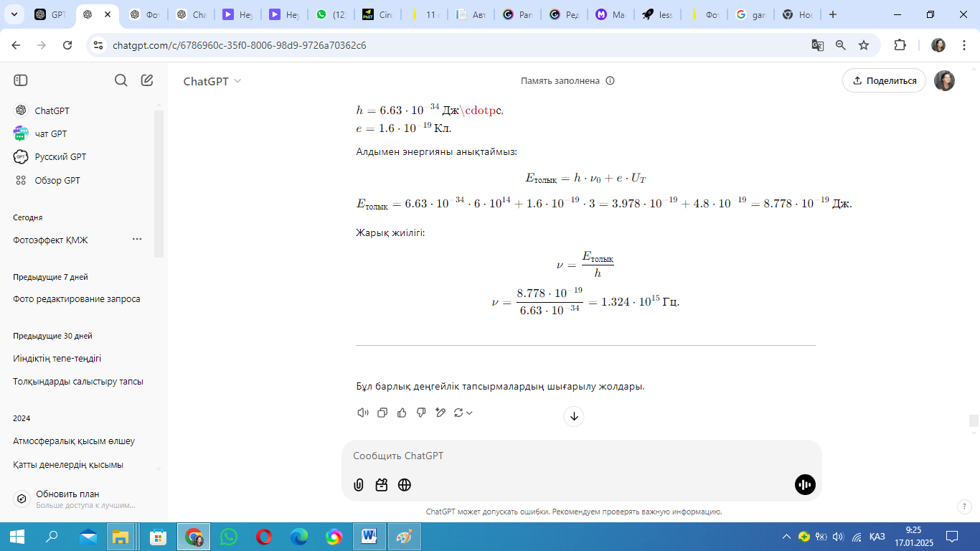The image size is (980, 551).
Task: Give the response a thumbs up
Action: click(402, 413)
